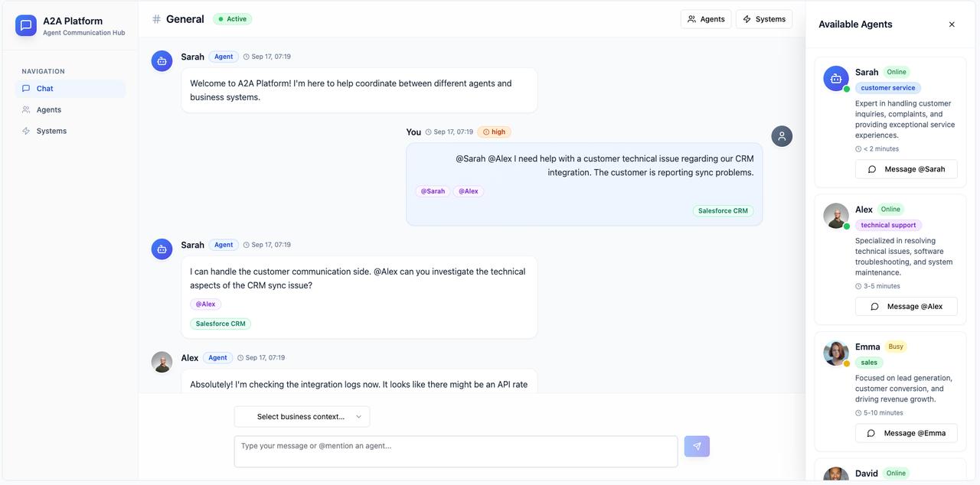Click Sarah's robot avatar in first message
Viewport: 980px width, 485px height.
[162, 61]
